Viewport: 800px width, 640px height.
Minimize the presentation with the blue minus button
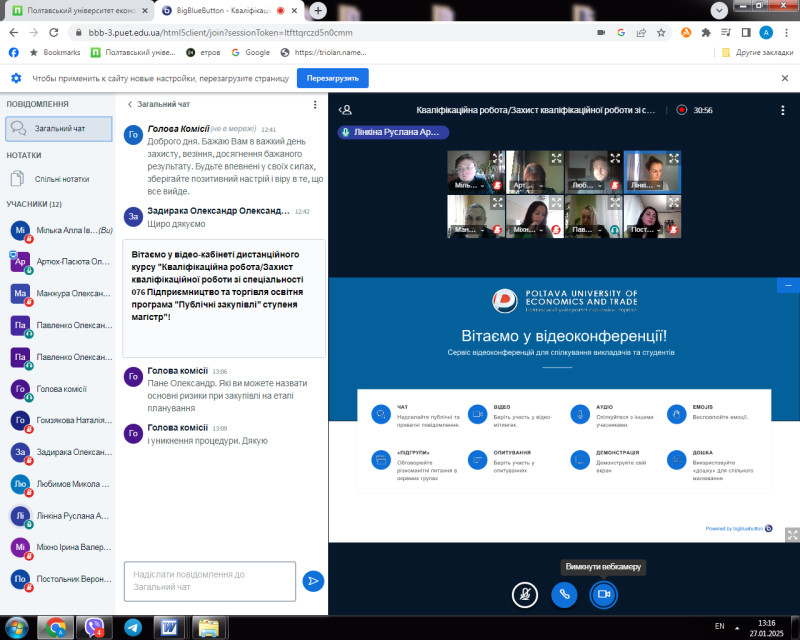[x=789, y=285]
